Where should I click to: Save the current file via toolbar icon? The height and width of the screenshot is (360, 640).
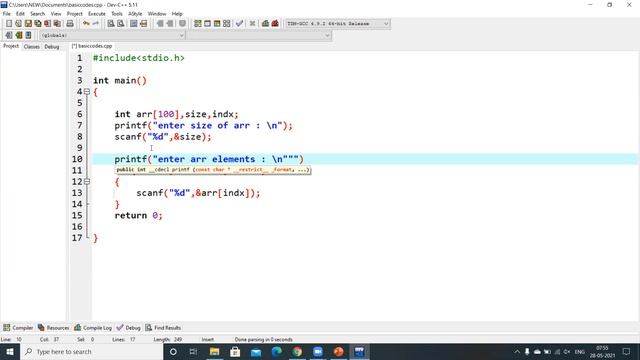click(28, 24)
